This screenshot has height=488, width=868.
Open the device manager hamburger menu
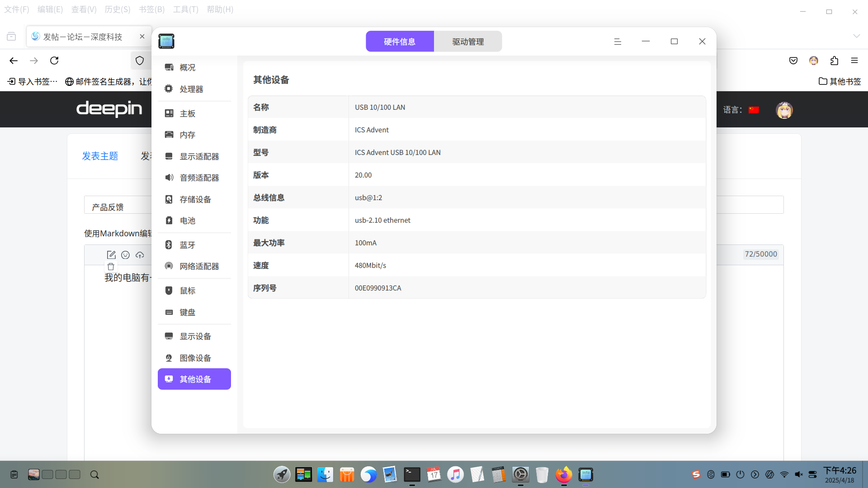pyautogui.click(x=618, y=42)
